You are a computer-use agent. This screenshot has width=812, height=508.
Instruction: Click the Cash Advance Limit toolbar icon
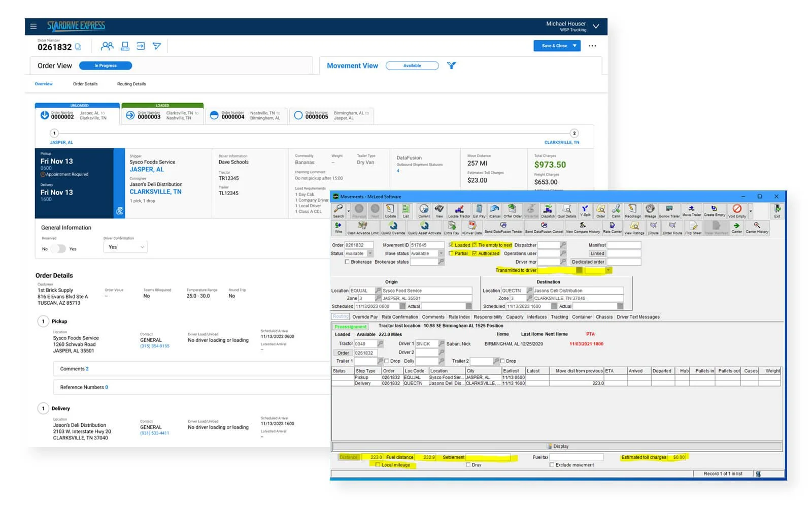pos(362,227)
